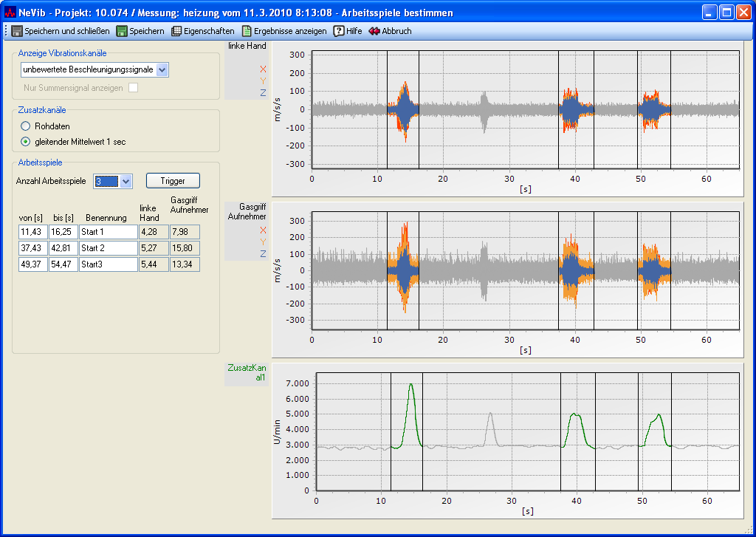Toggle the Y axis label of linke Hand
The image size is (756, 537).
tap(263, 81)
